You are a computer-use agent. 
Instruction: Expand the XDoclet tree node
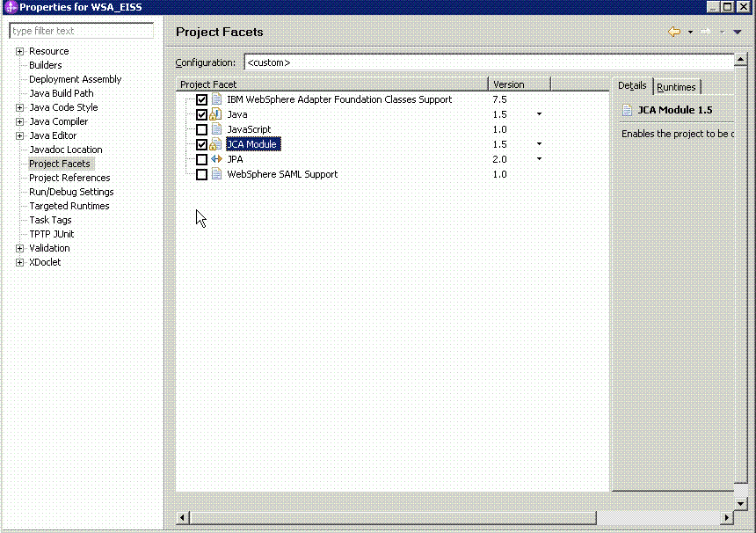[x=19, y=262]
